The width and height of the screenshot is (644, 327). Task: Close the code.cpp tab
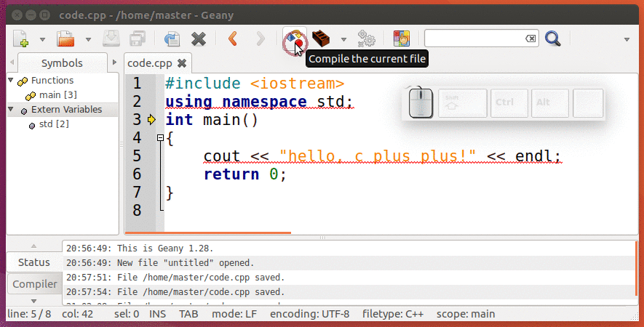point(181,63)
